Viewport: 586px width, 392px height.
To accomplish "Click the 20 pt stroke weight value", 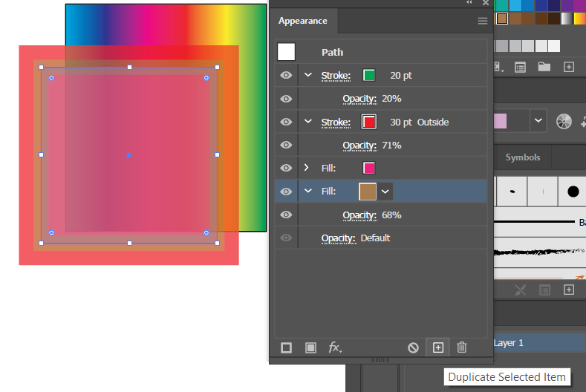I will coord(400,76).
